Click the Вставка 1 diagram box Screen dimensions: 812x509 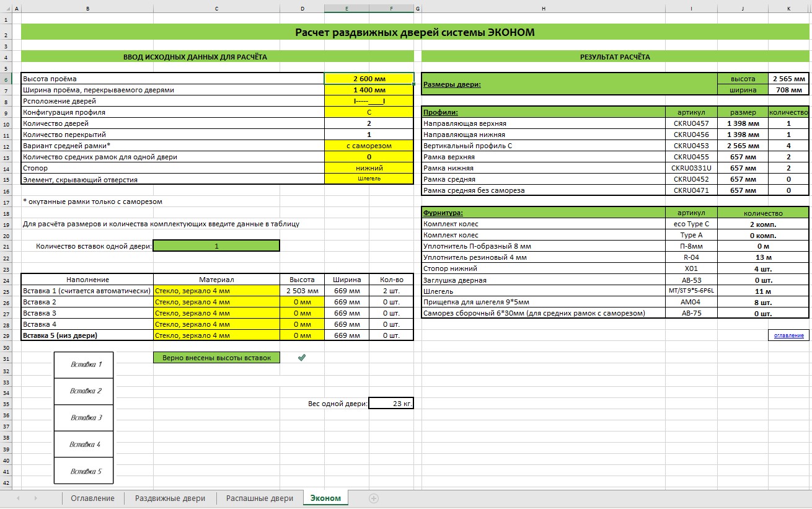point(84,365)
